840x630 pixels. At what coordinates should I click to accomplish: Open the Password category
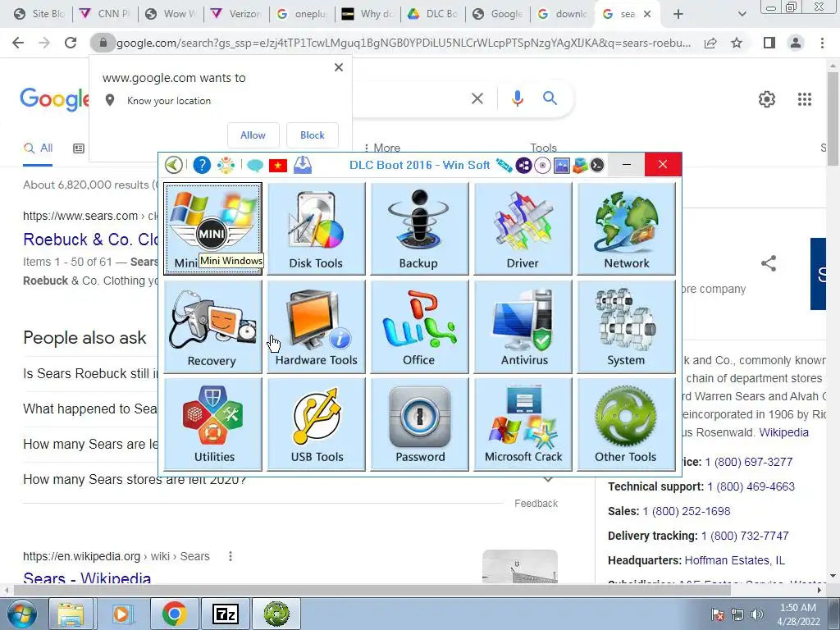pos(419,424)
